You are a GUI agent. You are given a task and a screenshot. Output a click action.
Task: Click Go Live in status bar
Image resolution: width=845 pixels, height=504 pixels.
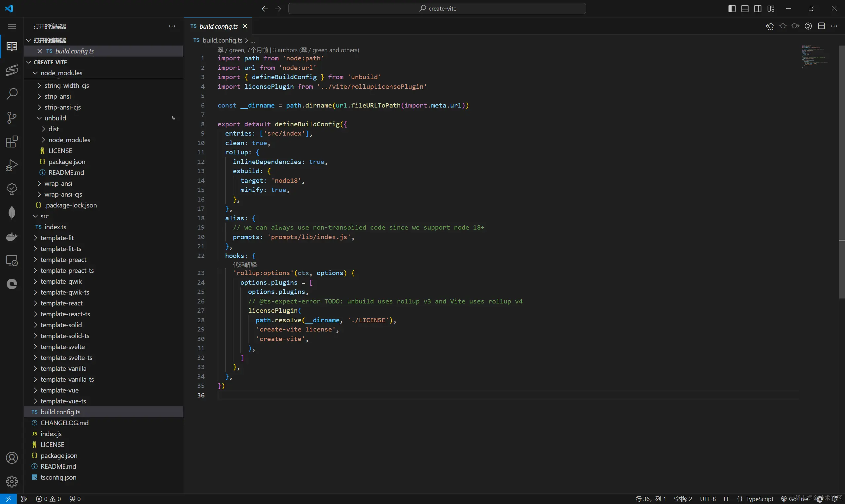pyautogui.click(x=795, y=499)
